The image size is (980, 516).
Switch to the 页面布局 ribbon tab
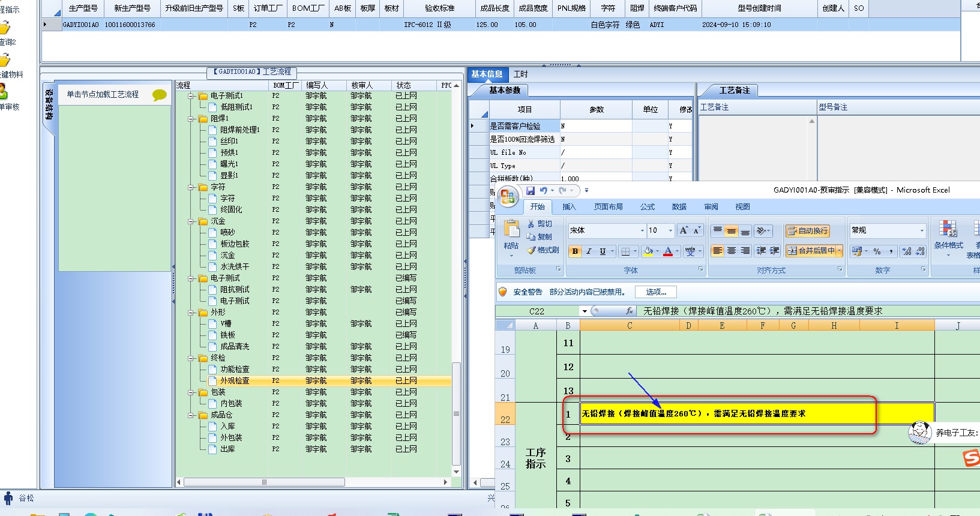pyautogui.click(x=609, y=207)
